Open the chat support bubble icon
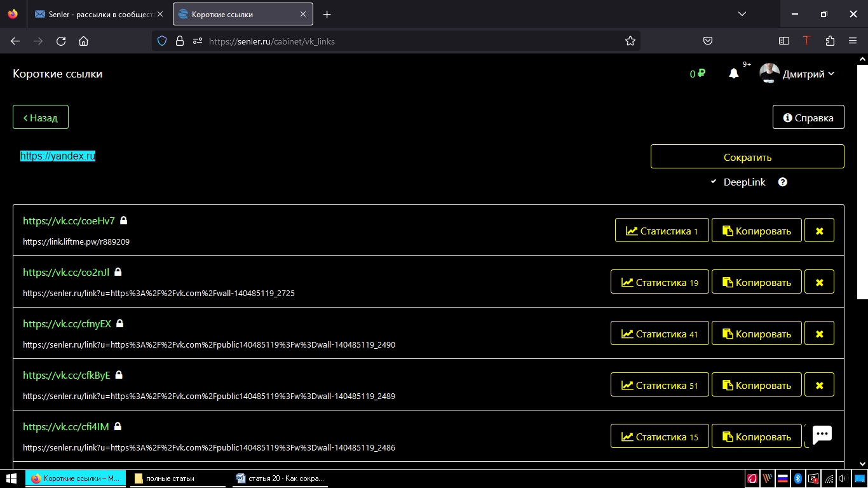The width and height of the screenshot is (868, 488). click(822, 435)
